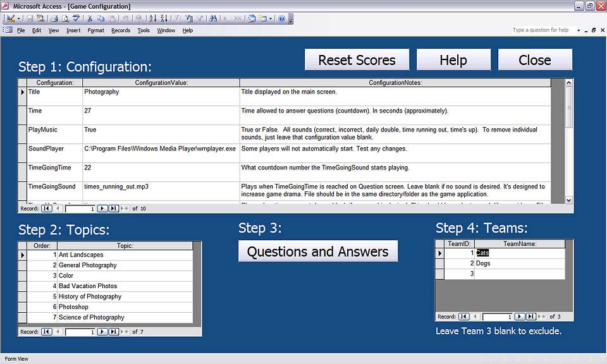Open the Records menu
The image size is (607, 364).
tap(120, 30)
